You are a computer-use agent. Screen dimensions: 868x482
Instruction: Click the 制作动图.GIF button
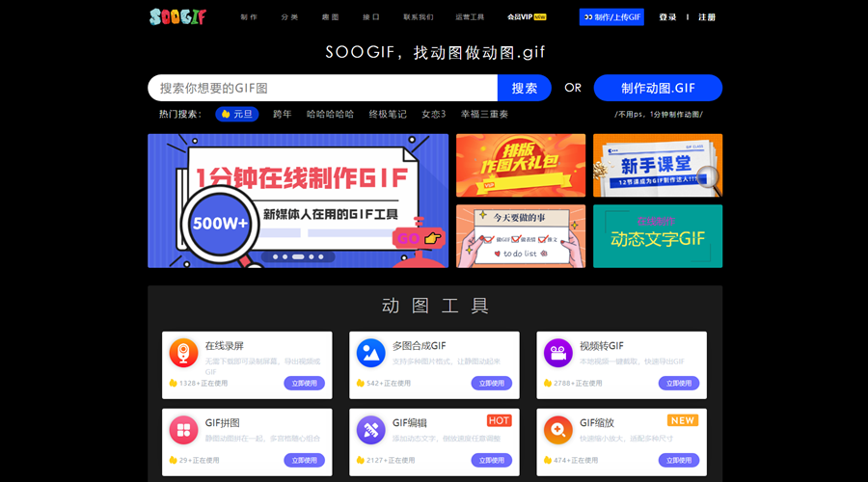[x=658, y=88]
